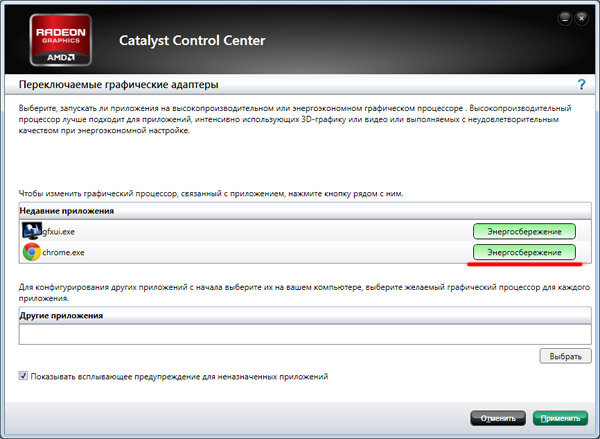Click the gfxui.exe application icon

pos(32,231)
